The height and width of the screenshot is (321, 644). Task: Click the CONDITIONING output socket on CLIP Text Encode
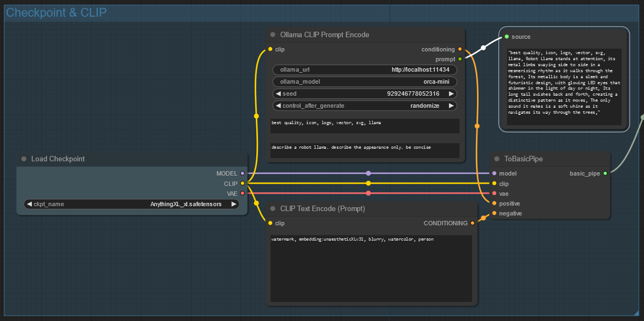click(x=472, y=223)
